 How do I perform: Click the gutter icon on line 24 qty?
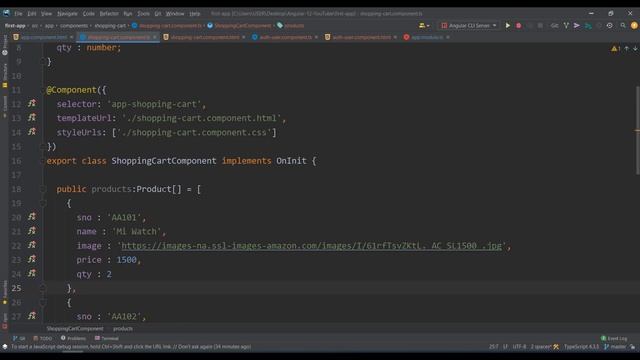click(x=32, y=273)
